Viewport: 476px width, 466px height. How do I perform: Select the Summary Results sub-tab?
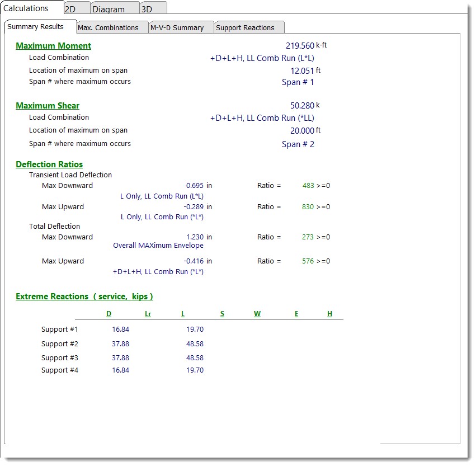pyautogui.click(x=35, y=27)
